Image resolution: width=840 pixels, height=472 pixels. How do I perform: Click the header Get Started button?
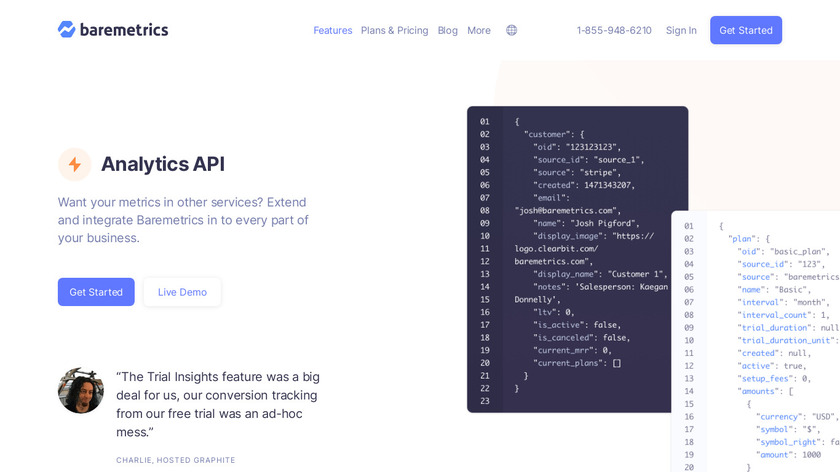[746, 30]
